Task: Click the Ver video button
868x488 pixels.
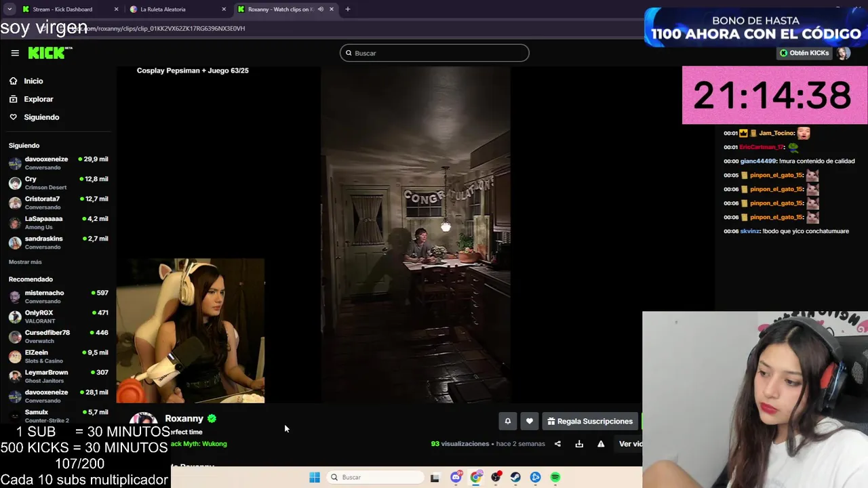Action: (x=630, y=444)
